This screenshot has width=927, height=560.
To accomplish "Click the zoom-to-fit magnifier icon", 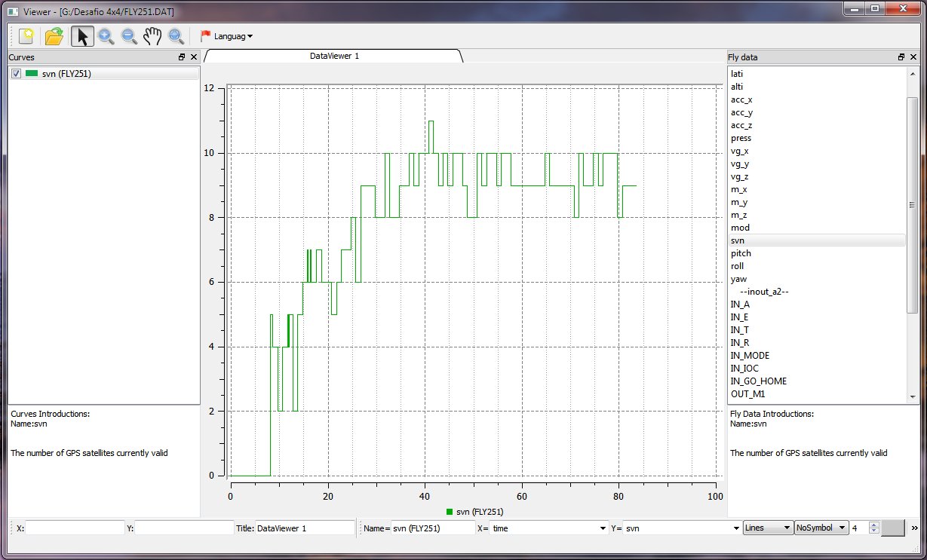I will (x=176, y=36).
